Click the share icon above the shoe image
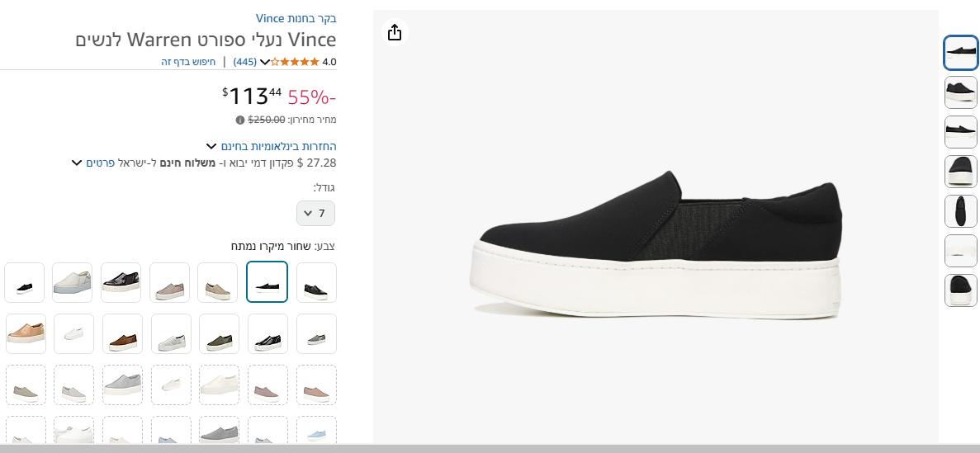 [395, 32]
